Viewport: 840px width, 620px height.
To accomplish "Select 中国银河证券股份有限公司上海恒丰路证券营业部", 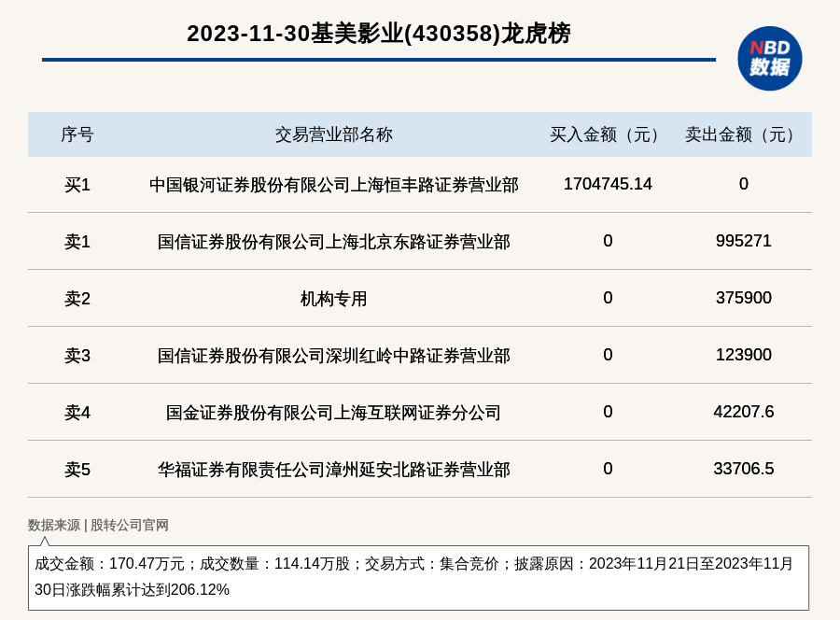I will pyautogui.click(x=334, y=185).
